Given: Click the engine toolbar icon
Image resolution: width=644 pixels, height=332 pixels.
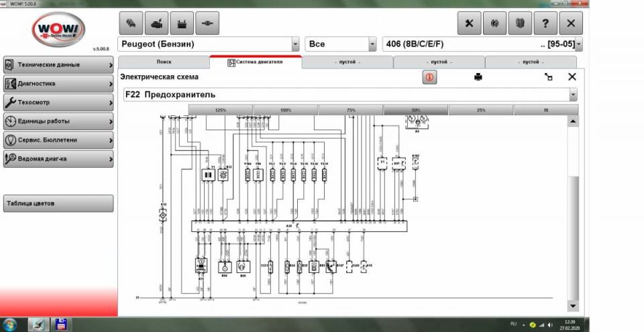Looking at the screenshot, I should (156, 23).
